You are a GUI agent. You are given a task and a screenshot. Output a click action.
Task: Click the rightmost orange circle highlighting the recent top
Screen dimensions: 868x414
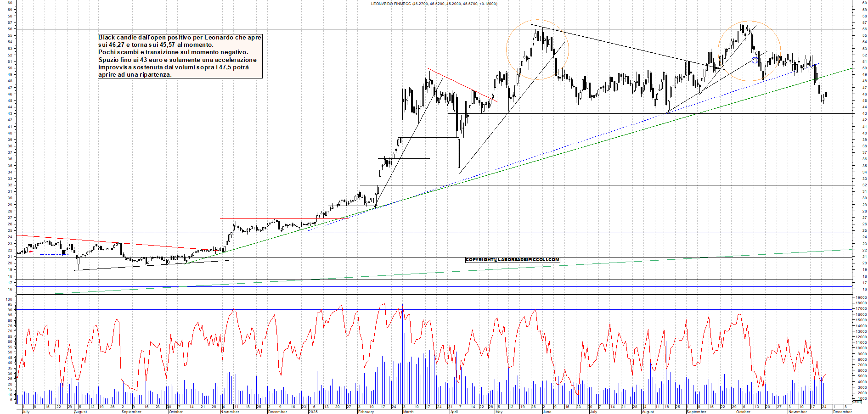749,50
